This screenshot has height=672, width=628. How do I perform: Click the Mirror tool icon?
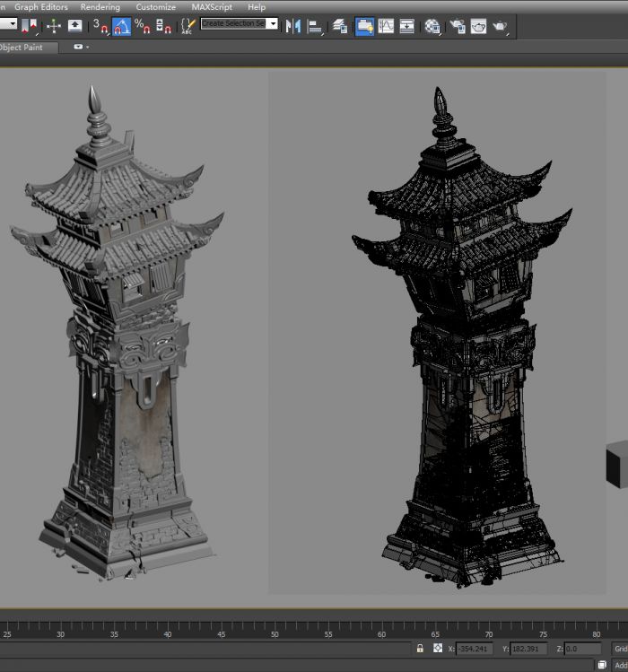293,26
